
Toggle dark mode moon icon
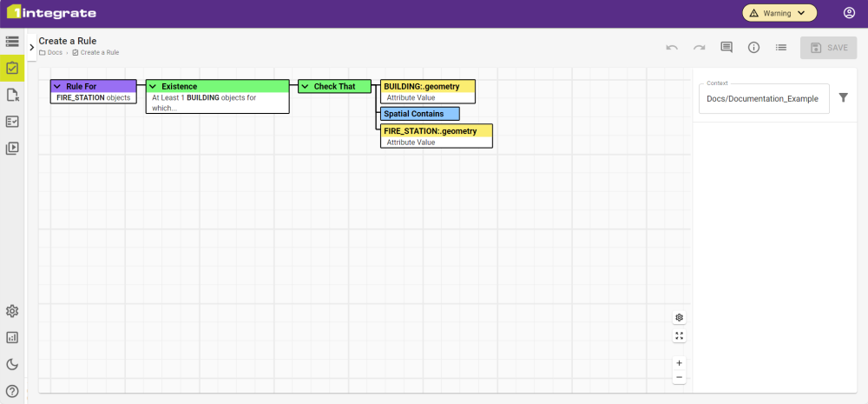click(x=12, y=364)
